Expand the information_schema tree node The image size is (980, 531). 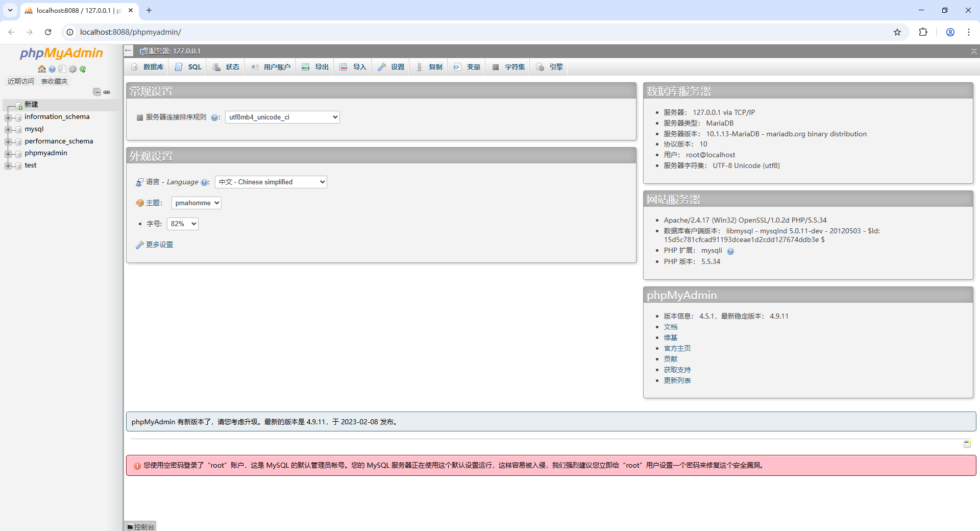[x=8, y=117]
